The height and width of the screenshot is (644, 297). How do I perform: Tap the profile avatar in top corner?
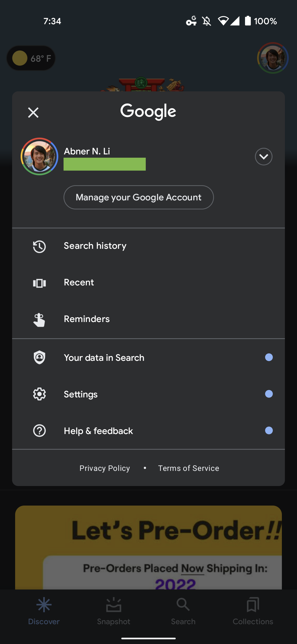(x=273, y=58)
